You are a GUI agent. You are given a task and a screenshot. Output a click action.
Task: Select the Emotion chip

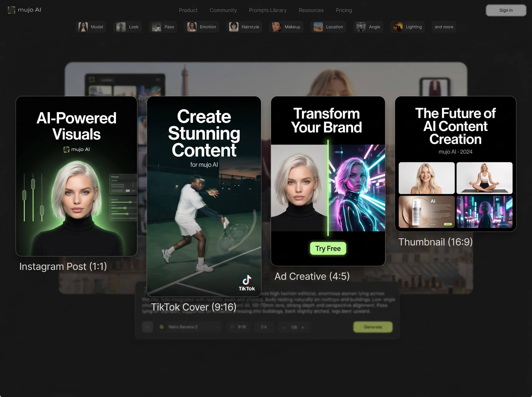point(201,27)
